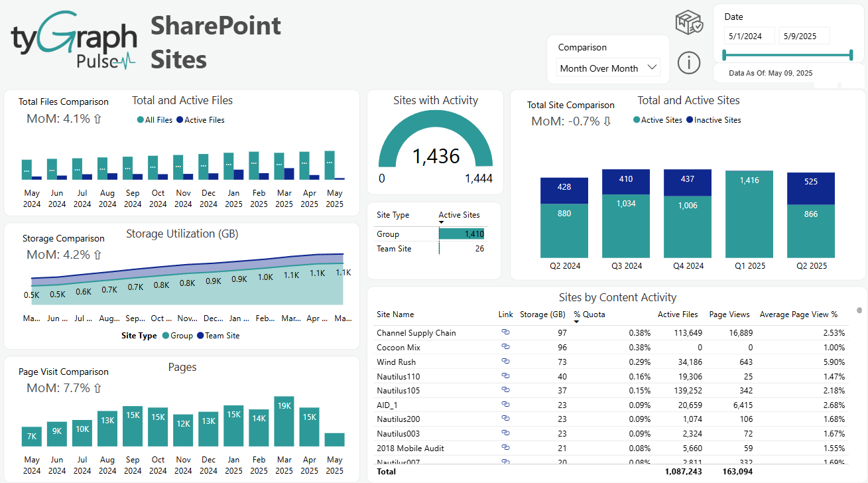Open the information icon near the Comparison filter

coord(689,63)
